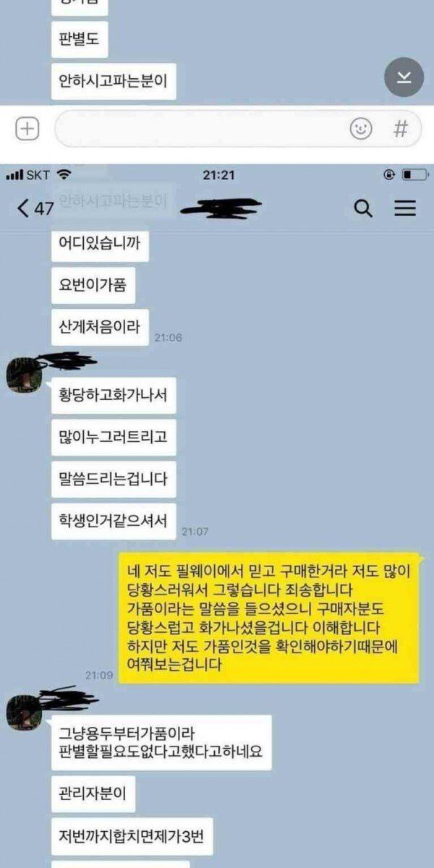This screenshot has width=434, height=868.
Task: Tap the battery status icon
Action: pyautogui.click(x=414, y=175)
